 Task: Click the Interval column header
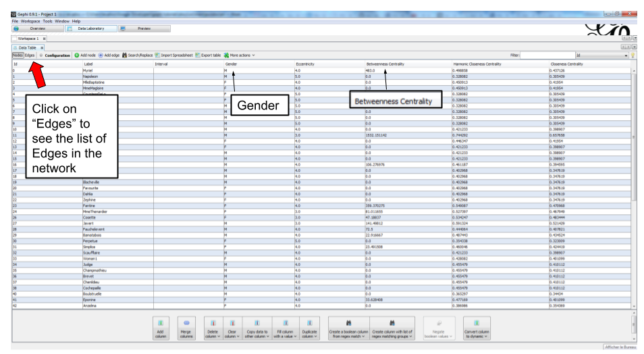pos(188,64)
